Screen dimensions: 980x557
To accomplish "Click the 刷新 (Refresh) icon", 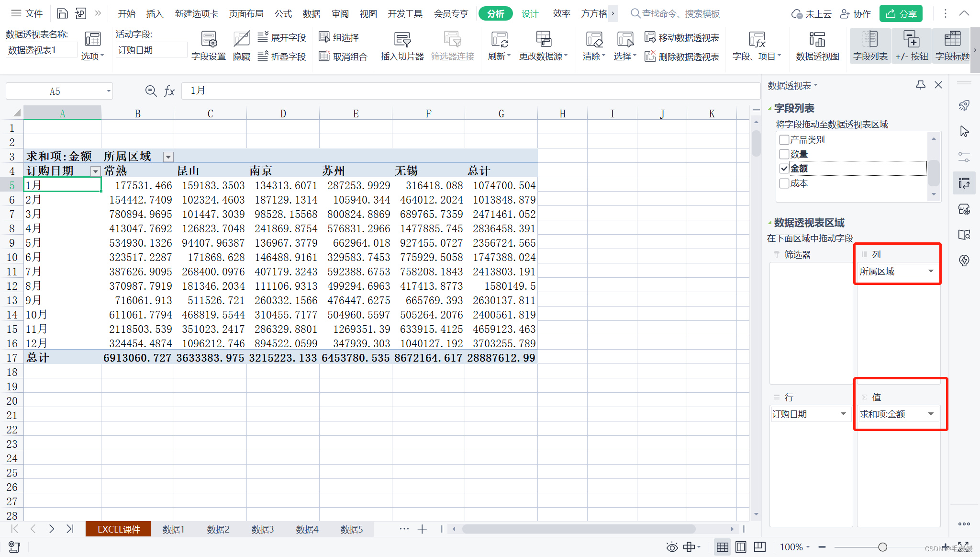I will 499,40.
